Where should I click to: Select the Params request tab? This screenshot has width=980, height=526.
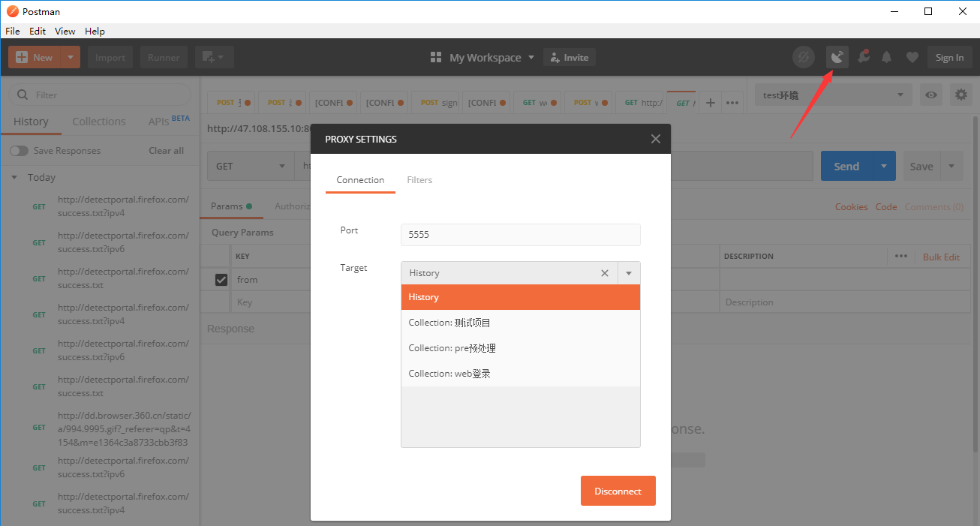pos(231,206)
